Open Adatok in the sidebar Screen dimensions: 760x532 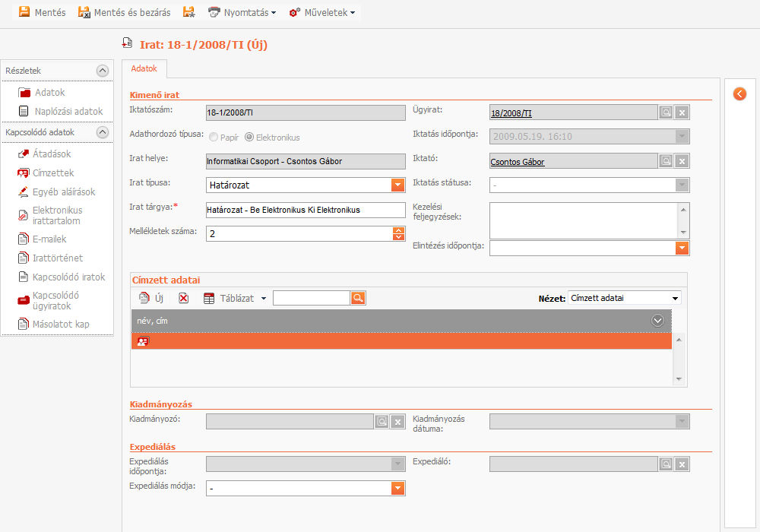click(x=42, y=92)
